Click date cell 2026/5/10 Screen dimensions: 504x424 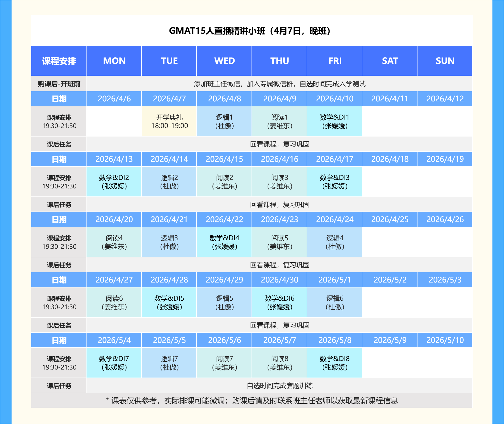pos(445,340)
